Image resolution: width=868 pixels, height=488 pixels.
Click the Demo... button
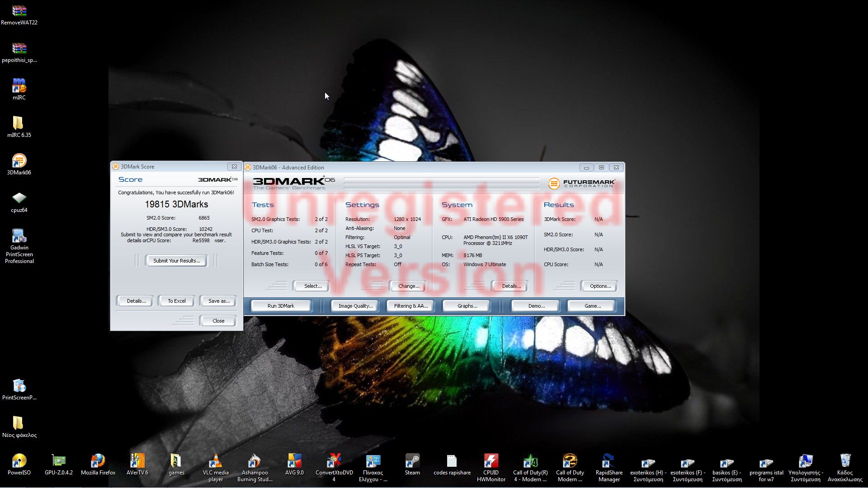tap(536, 306)
